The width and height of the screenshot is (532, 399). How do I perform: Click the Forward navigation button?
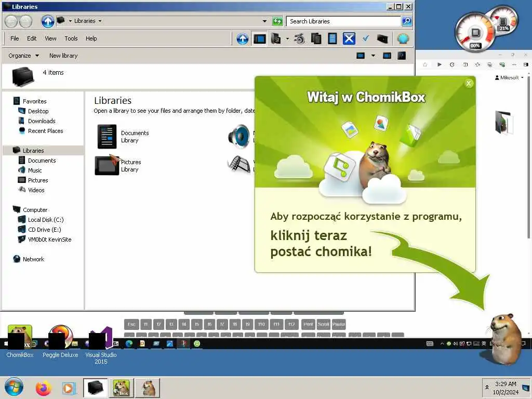coord(25,21)
